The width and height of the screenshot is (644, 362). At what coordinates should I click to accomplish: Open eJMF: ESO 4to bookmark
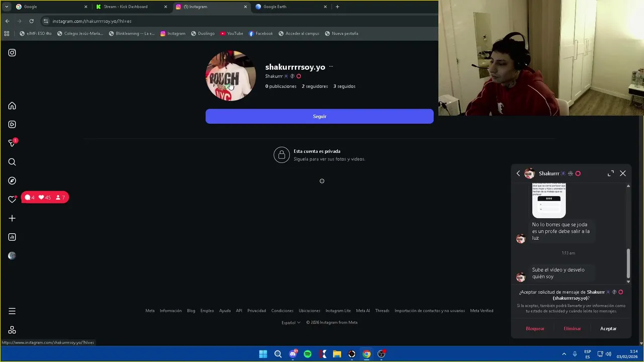[x=35, y=34]
